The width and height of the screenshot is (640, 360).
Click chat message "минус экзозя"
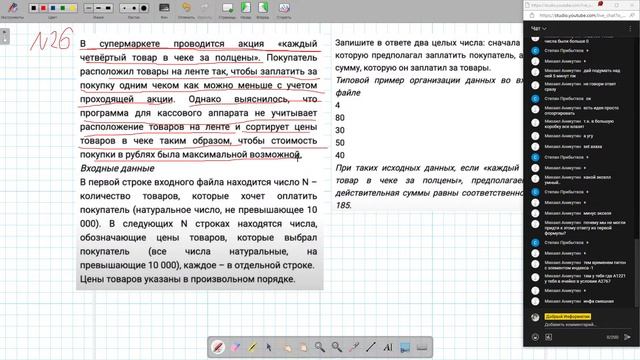pyautogui.click(x=597, y=213)
